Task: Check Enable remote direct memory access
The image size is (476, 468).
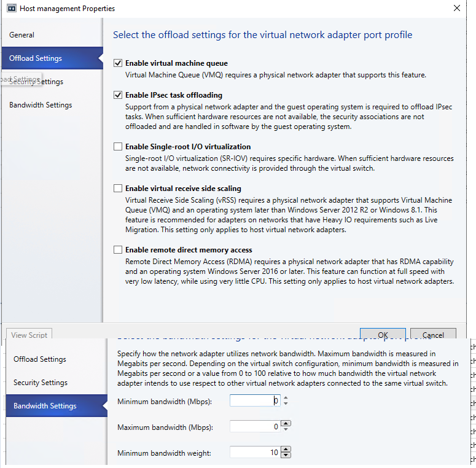Action: click(118, 250)
